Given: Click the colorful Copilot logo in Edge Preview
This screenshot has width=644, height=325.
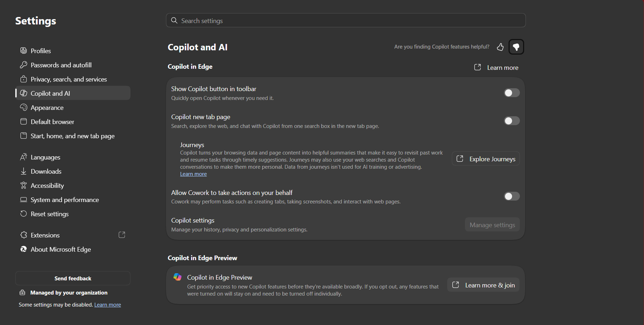Looking at the screenshot, I should (177, 277).
